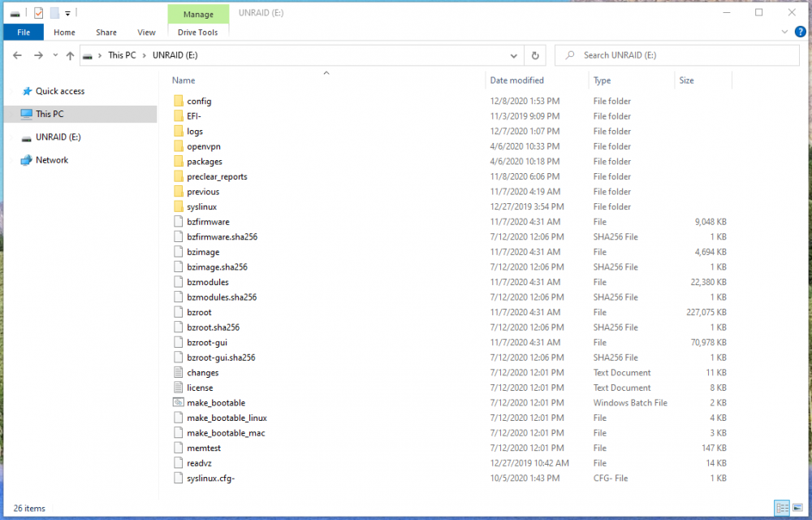Select the bzroot-gui.sha256 file name
812x520 pixels.
pos(221,357)
